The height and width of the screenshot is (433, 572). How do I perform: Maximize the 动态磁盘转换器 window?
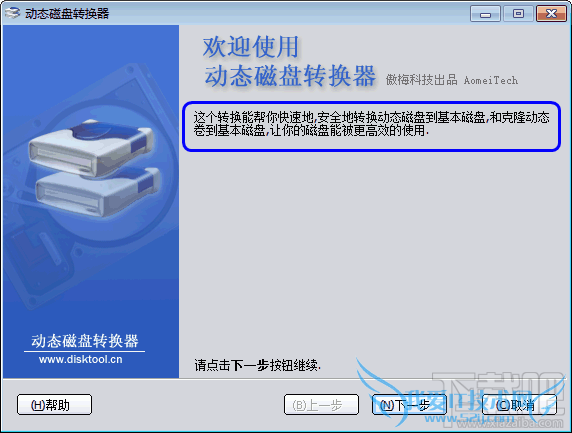pyautogui.click(x=518, y=14)
